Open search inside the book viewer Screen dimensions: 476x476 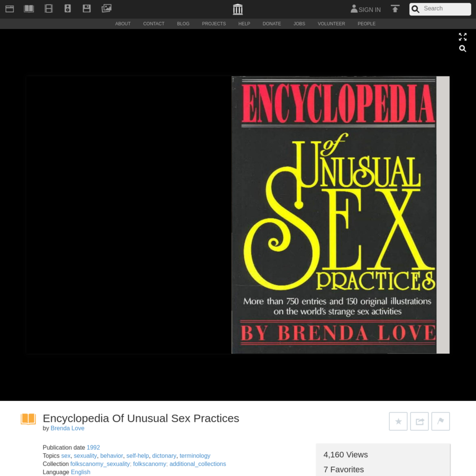point(463,49)
